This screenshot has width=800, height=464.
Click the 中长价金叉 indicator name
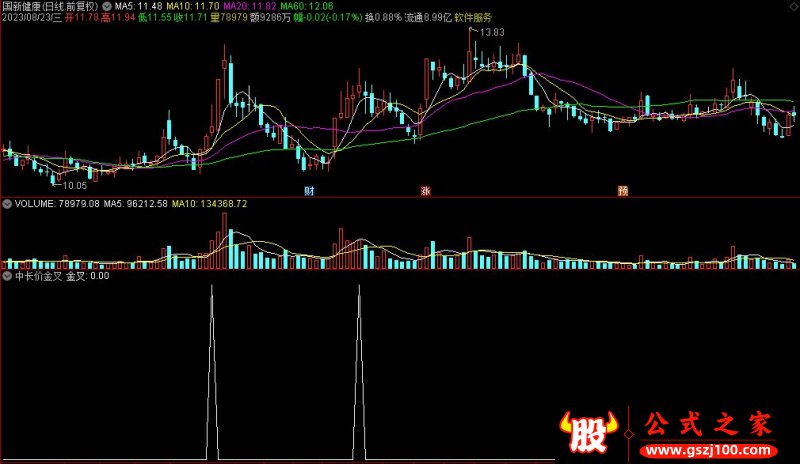click(38, 276)
